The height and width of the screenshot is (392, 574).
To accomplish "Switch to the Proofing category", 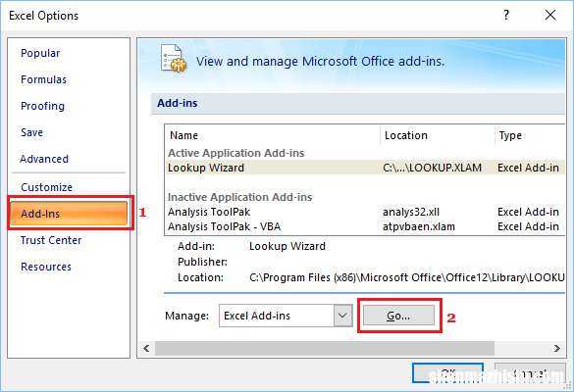I will coord(42,106).
